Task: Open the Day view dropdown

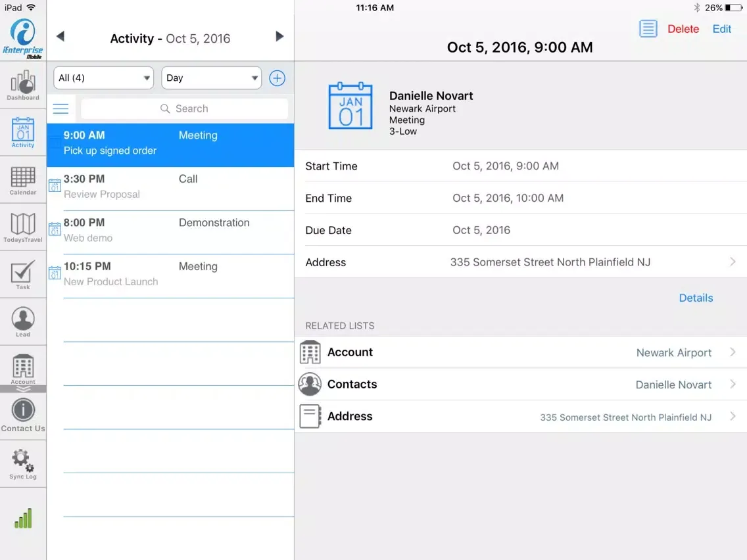Action: 212,78
